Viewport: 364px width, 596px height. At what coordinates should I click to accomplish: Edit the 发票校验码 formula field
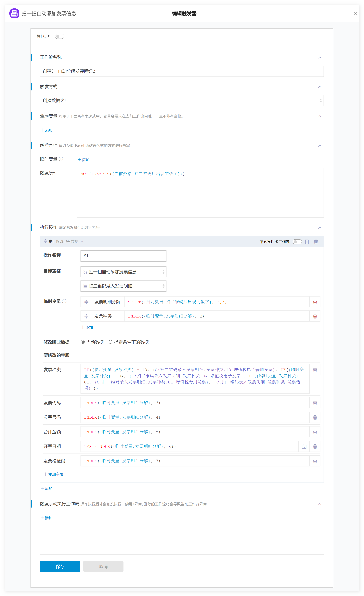(195, 461)
